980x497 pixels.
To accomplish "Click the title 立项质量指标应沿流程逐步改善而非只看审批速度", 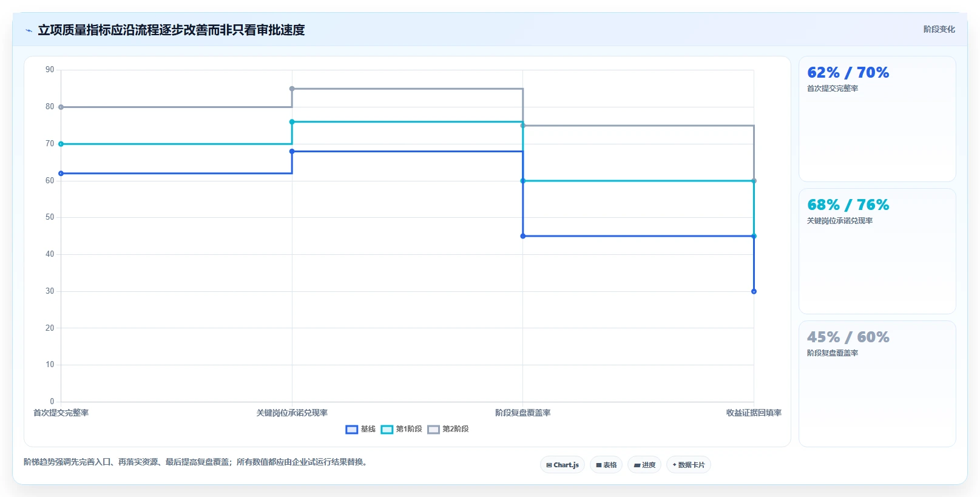I will point(171,30).
